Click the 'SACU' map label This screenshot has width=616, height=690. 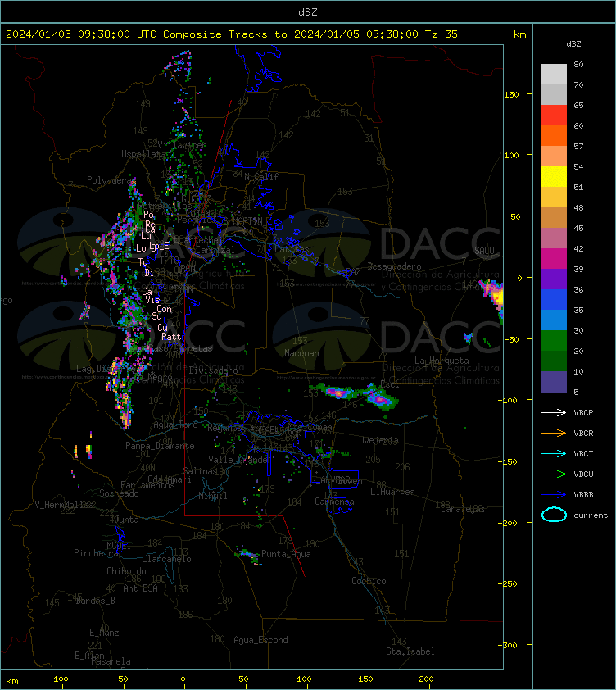[x=484, y=251]
